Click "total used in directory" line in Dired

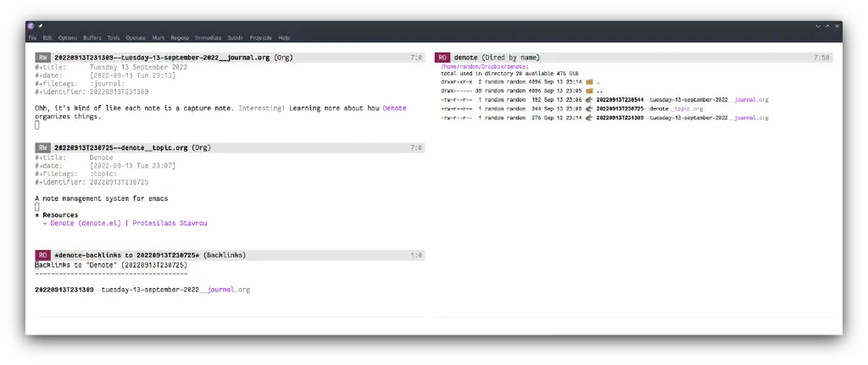[509, 73]
